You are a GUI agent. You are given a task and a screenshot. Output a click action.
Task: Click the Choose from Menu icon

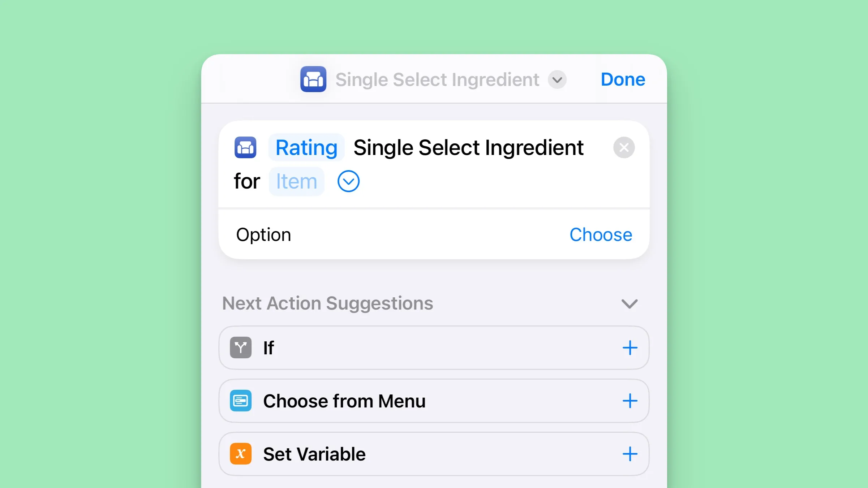coord(241,401)
